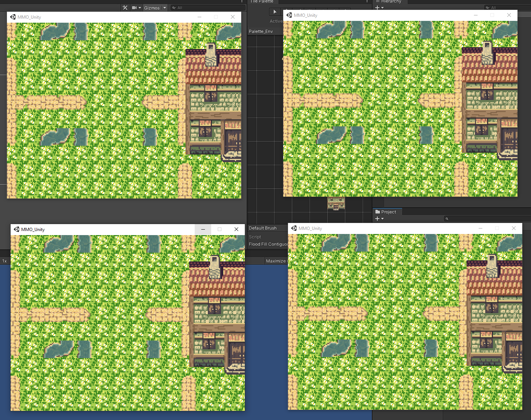
Task: Select the Tile Palette arrow select tool
Action: 275,12
